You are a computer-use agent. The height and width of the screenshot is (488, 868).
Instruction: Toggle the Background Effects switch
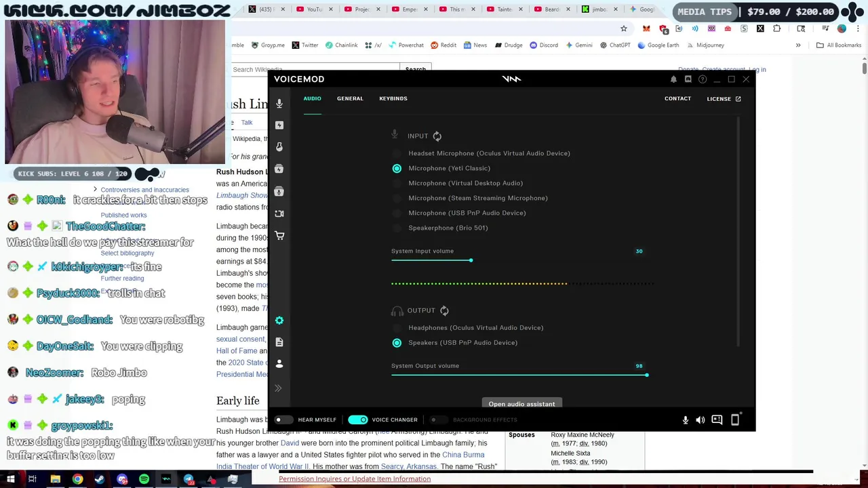tap(438, 420)
